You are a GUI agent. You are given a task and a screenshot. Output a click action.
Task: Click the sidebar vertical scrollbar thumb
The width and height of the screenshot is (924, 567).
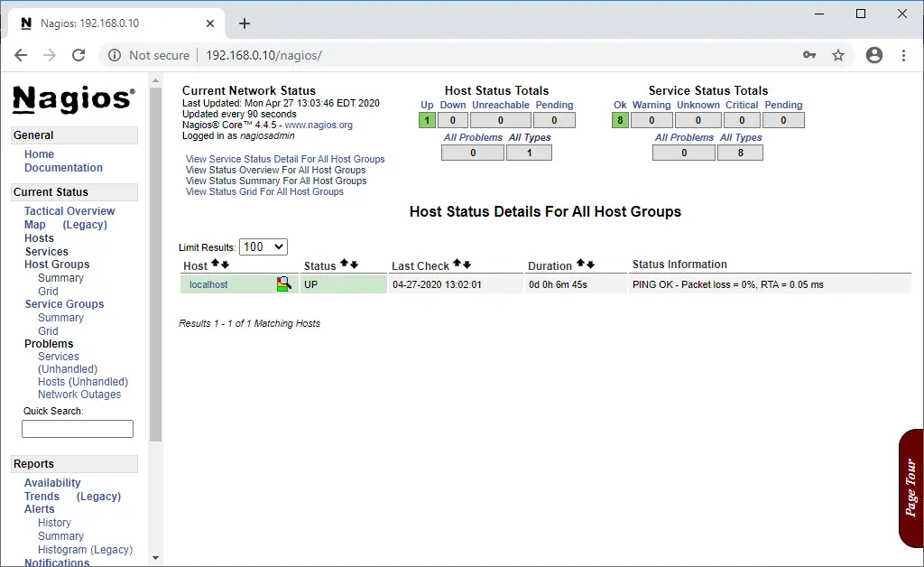click(155, 264)
